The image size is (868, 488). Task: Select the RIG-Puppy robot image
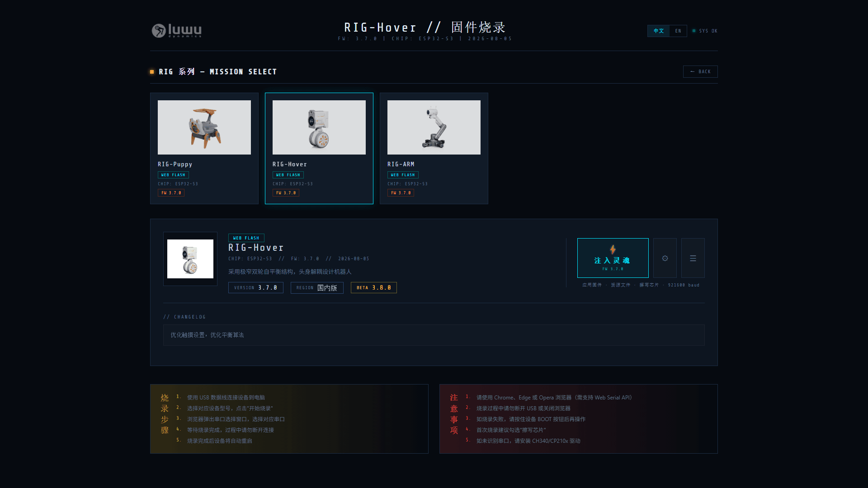coord(204,127)
